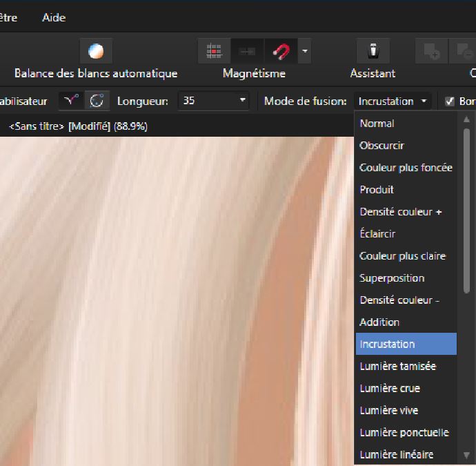This screenshot has width=476, height=466.
Task: Select highlighted Incrustation blend mode
Action: pyautogui.click(x=406, y=344)
